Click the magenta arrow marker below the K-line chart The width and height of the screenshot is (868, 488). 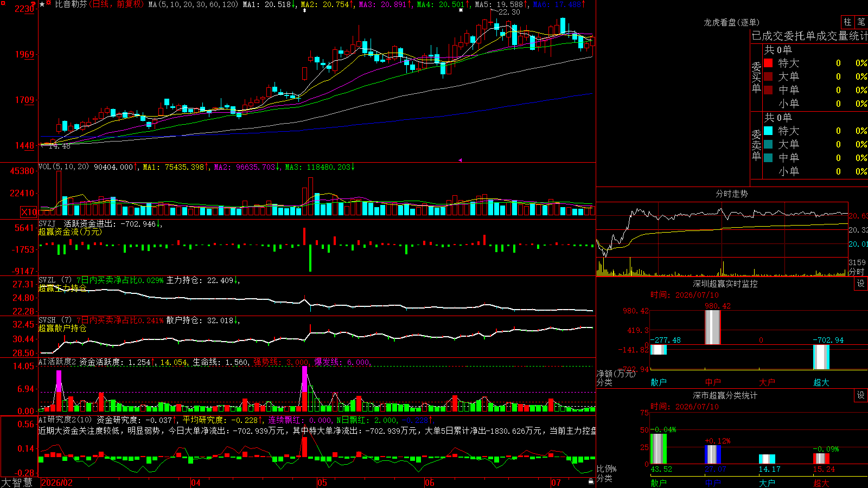[x=460, y=160]
